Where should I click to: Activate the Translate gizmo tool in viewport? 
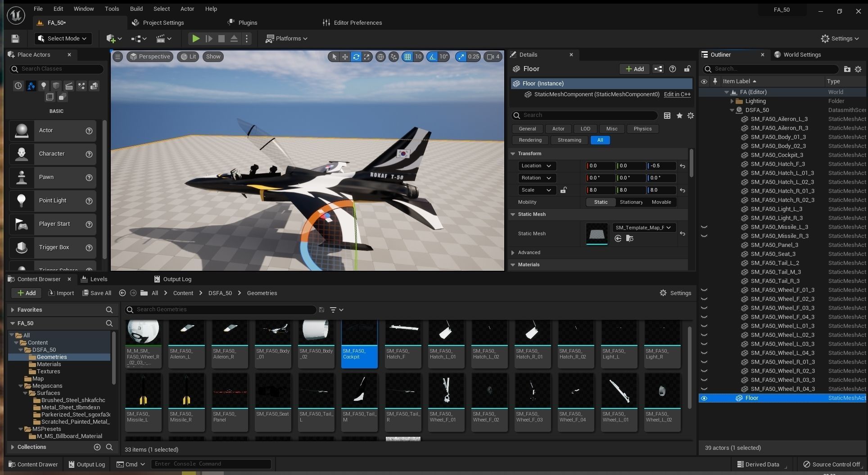[345, 57]
